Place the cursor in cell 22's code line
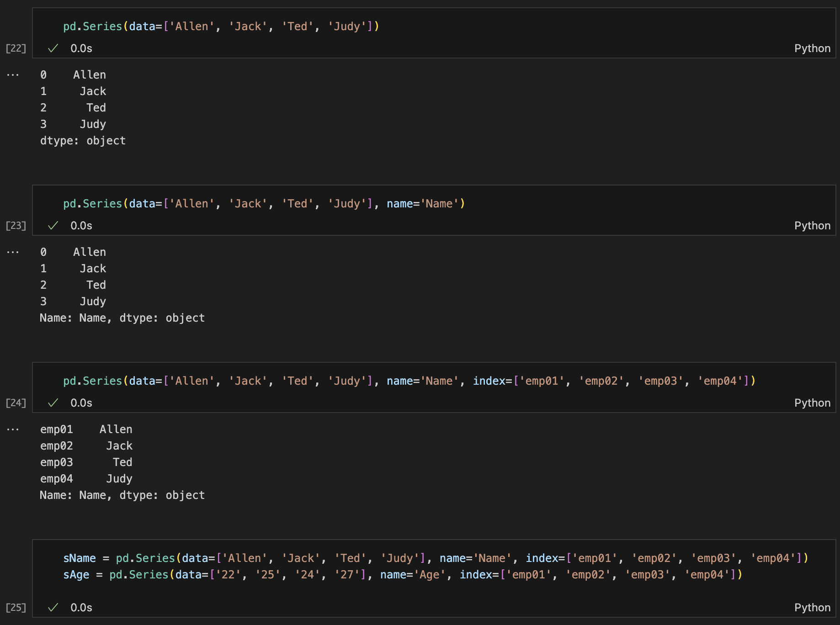This screenshot has width=840, height=625. pyautogui.click(x=221, y=26)
